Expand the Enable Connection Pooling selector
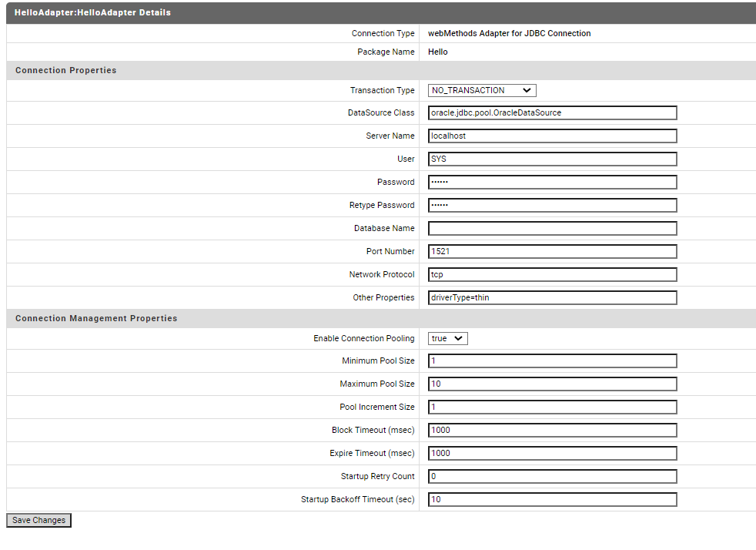Screen dimensions: 756x550 click(x=447, y=338)
